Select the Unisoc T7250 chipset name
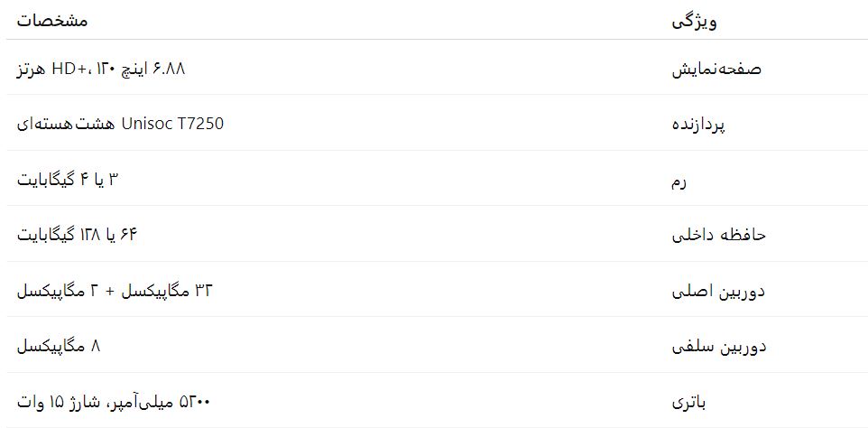 click(171, 124)
